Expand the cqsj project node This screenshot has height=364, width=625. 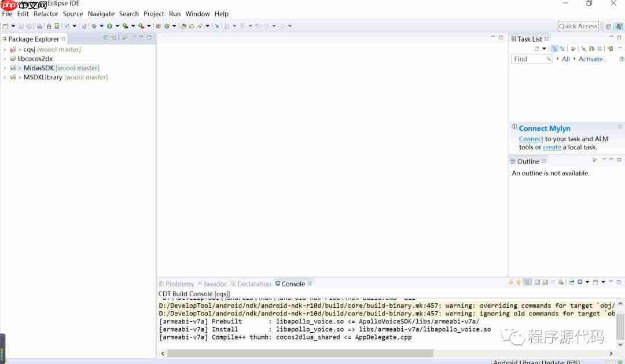click(x=5, y=50)
